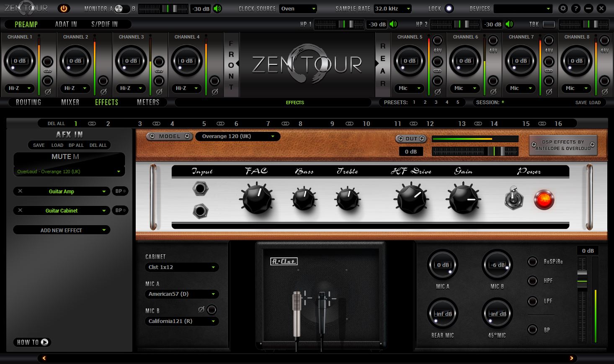
Task: Click SAVE in the AFX IN panel
Action: point(39,145)
